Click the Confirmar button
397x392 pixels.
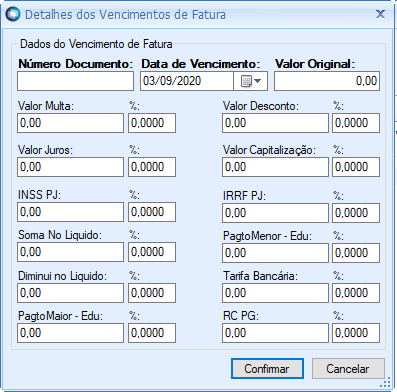pyautogui.click(x=267, y=369)
